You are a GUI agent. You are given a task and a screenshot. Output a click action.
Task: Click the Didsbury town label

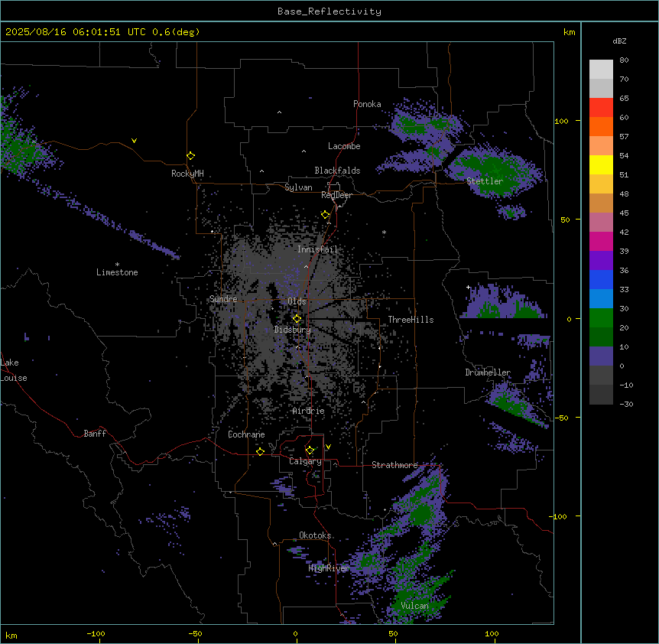[293, 330]
